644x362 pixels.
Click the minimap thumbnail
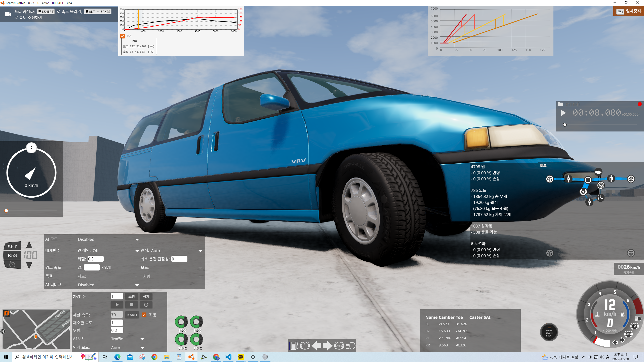coord(36,329)
